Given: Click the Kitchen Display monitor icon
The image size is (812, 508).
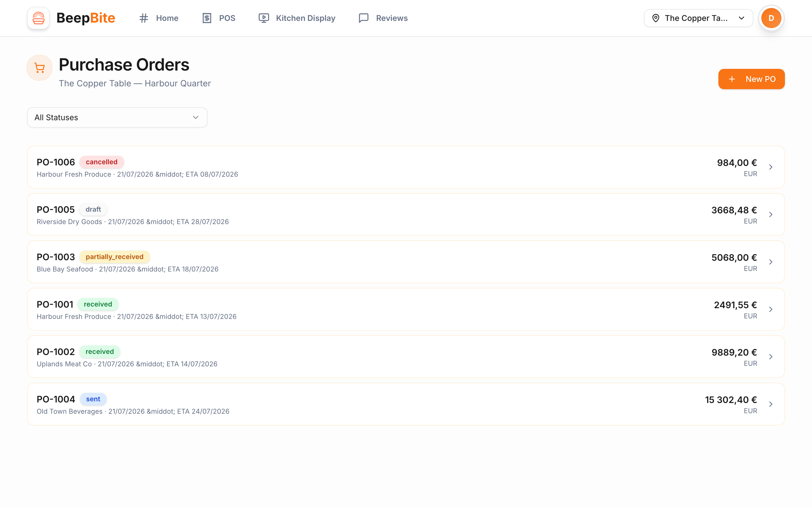Looking at the screenshot, I should (x=264, y=18).
